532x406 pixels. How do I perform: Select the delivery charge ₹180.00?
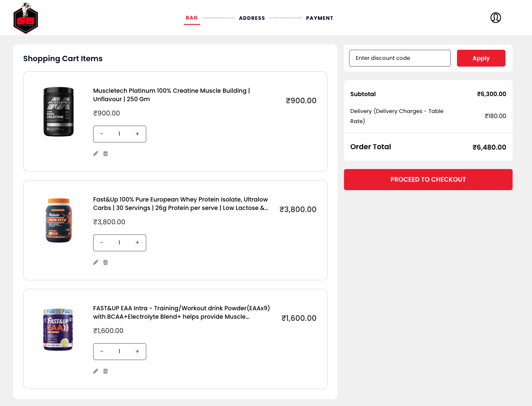coord(495,116)
